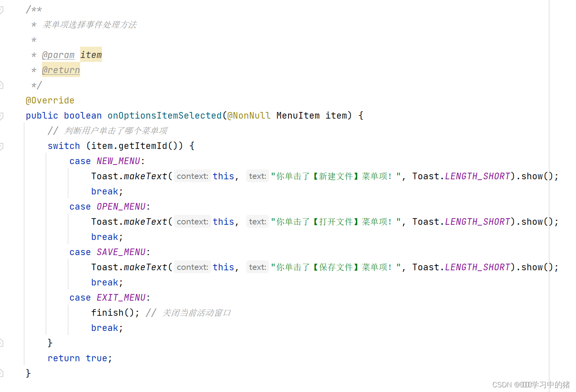Click the text: hint in OPEN_MENU toast
Image resolution: width=576 pixels, height=392 pixels.
[x=257, y=222]
